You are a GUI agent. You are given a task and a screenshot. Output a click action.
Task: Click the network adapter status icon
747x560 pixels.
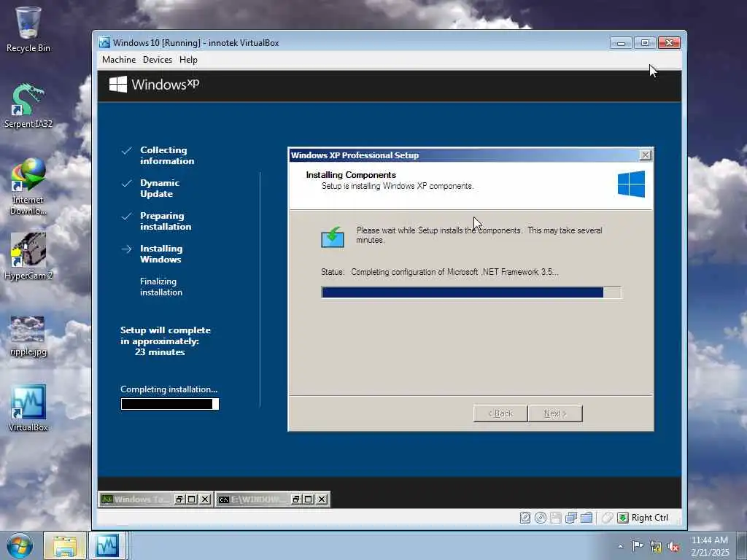(x=570, y=518)
